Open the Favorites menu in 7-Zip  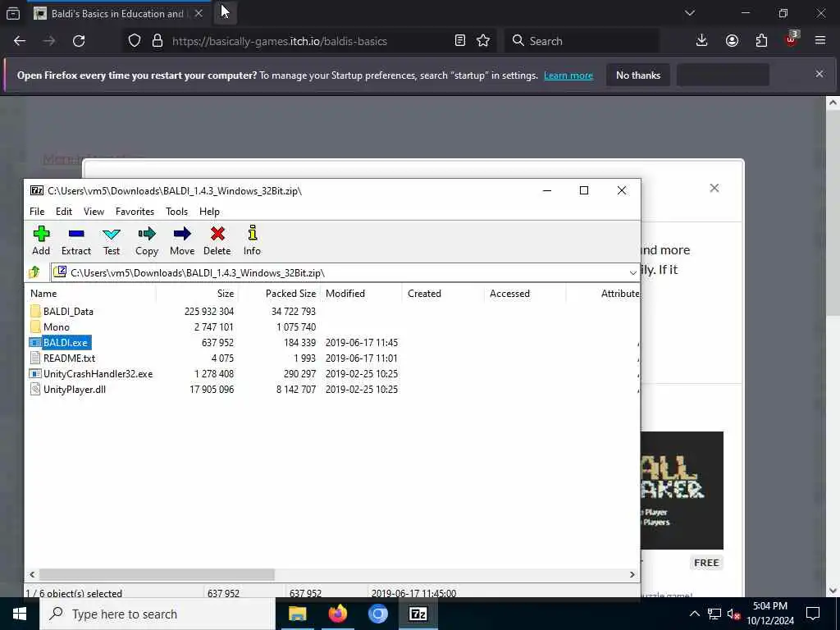(x=135, y=212)
